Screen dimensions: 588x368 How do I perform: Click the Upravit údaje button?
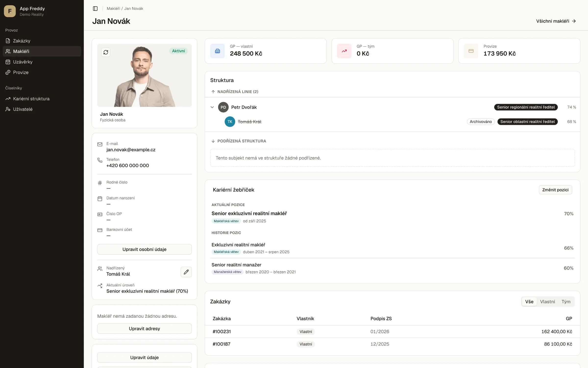(144, 357)
